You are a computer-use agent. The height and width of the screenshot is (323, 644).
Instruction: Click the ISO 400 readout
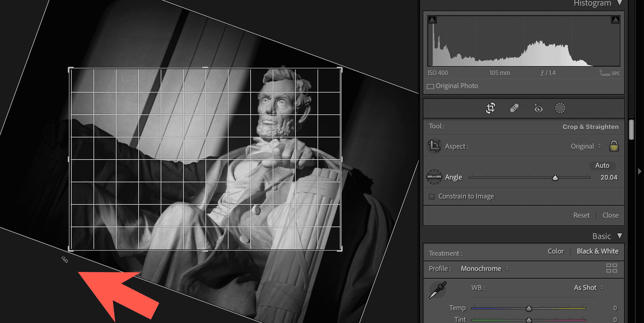438,73
